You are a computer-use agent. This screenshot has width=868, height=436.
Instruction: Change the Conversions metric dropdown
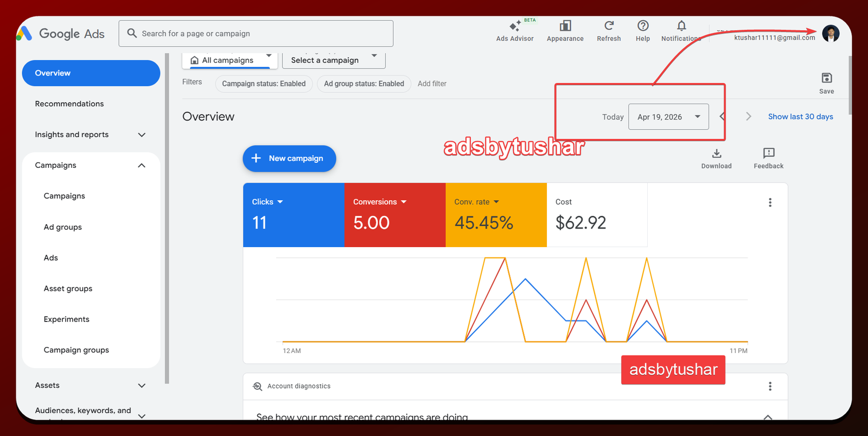click(x=380, y=201)
